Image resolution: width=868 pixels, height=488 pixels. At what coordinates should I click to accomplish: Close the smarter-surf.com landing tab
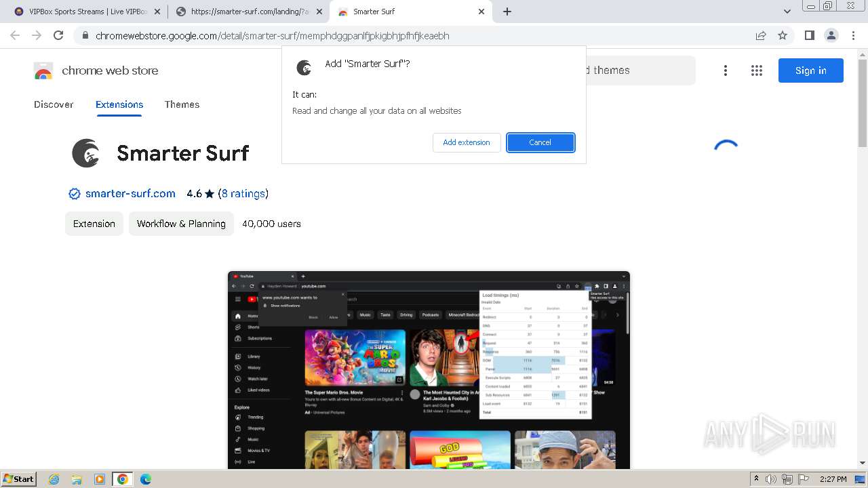[319, 12]
